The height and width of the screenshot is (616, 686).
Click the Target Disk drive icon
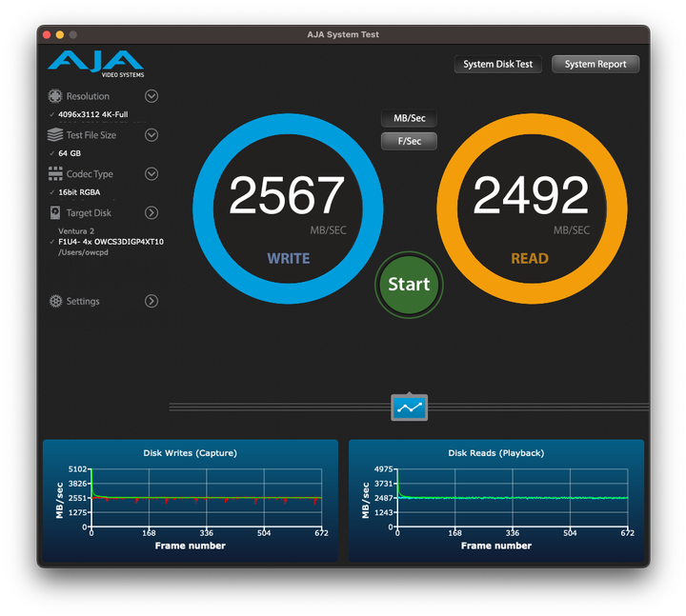click(x=55, y=213)
